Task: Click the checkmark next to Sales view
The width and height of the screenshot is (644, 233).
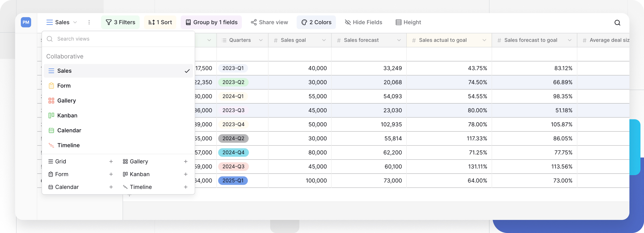Action: click(x=188, y=71)
